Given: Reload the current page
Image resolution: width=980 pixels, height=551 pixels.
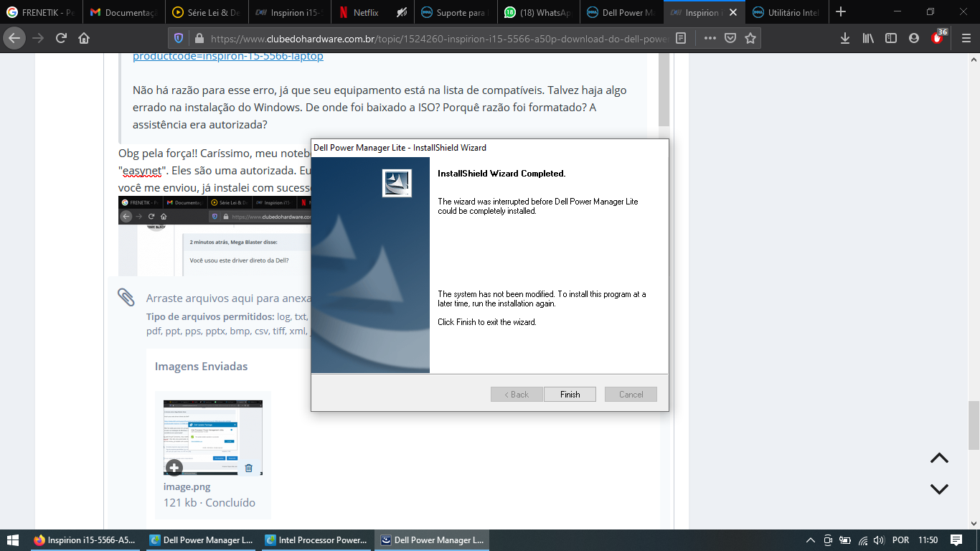Looking at the screenshot, I should point(61,38).
